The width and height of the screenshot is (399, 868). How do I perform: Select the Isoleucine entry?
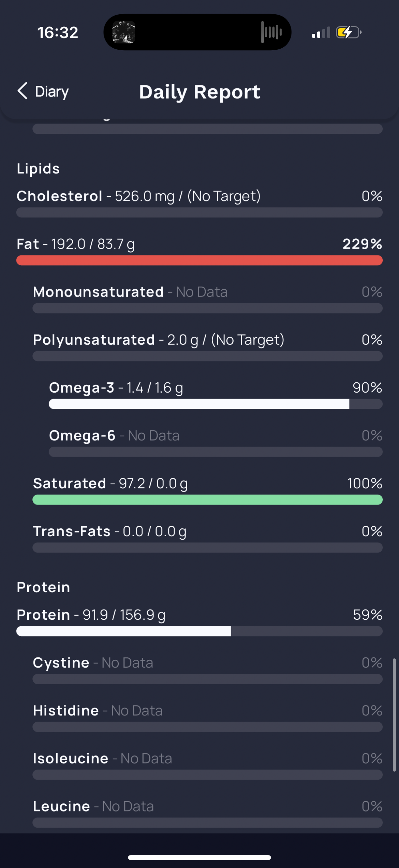(207, 765)
